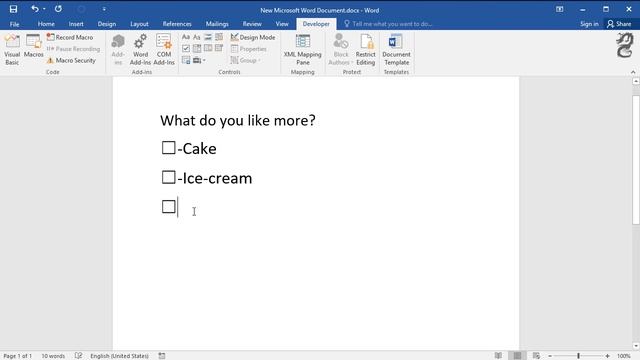Insert Drop-Down List content control
The height and width of the screenshot is (360, 640).
208,49
